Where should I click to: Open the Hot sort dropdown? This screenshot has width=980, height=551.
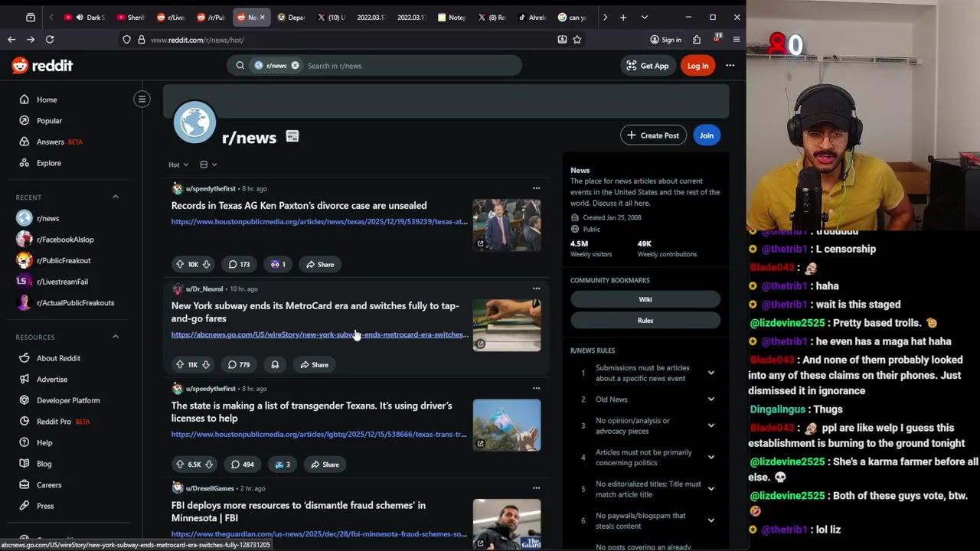pos(178,165)
